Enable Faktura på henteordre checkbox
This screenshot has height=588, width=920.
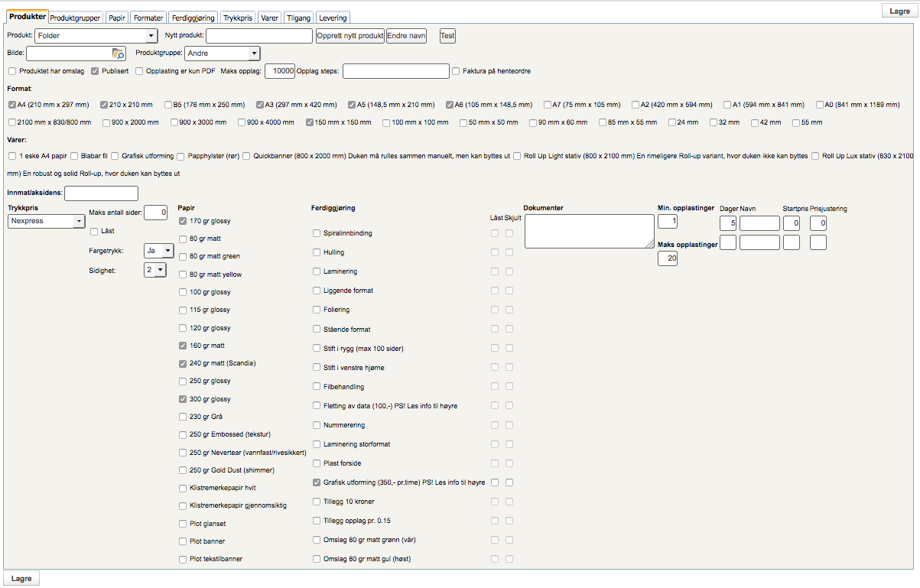pos(457,71)
